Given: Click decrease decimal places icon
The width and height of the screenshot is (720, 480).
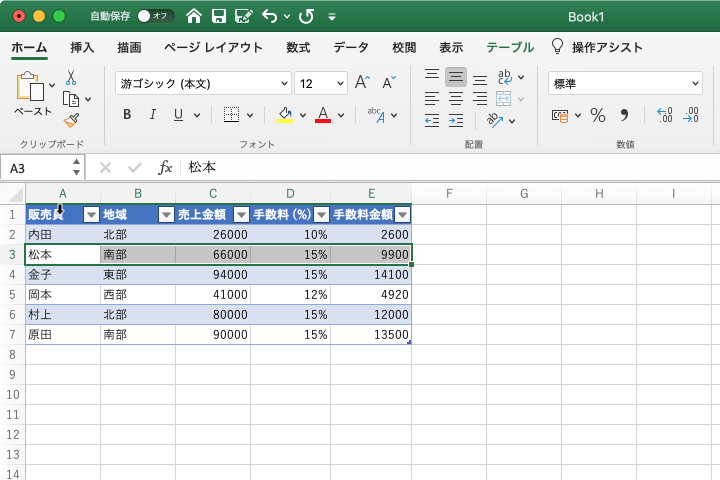Looking at the screenshot, I should [691, 115].
